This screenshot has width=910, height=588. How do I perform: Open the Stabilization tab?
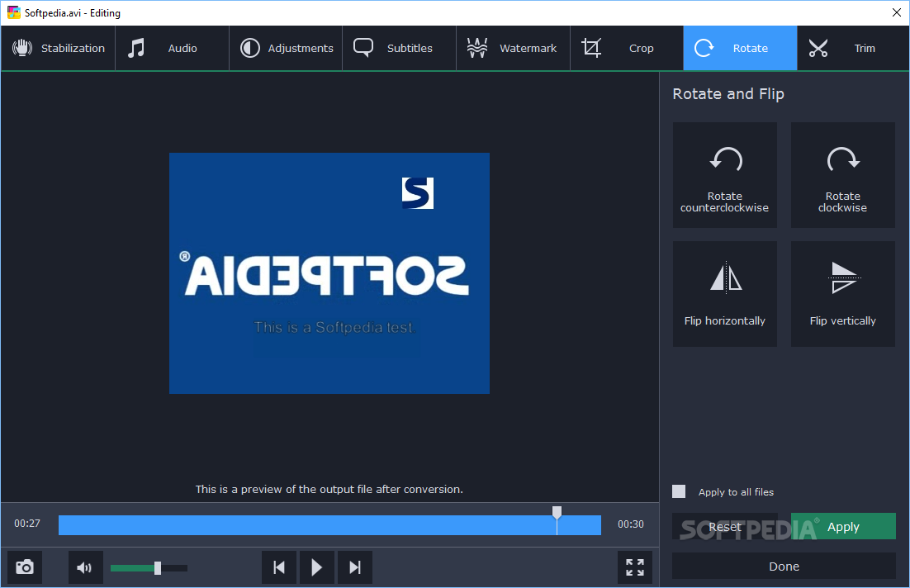point(58,48)
